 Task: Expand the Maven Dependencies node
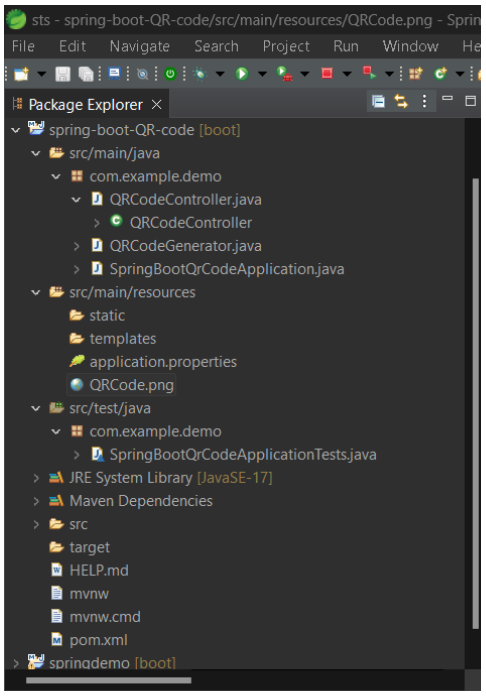(x=36, y=501)
